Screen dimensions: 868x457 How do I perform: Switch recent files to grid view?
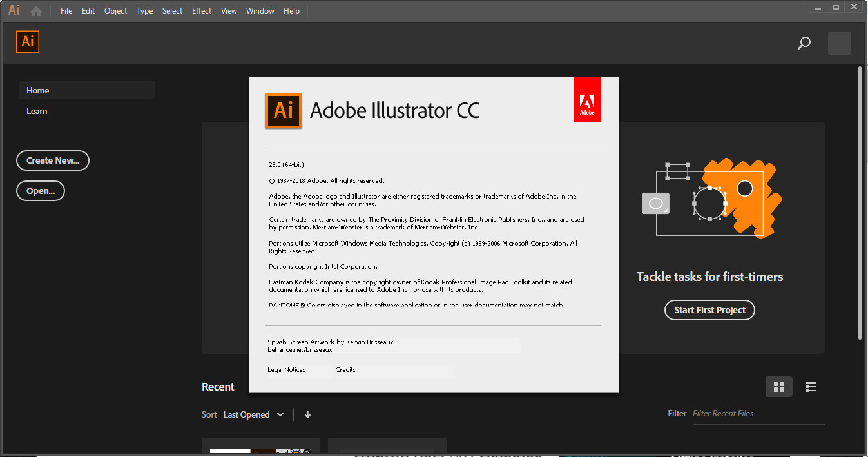pos(778,387)
